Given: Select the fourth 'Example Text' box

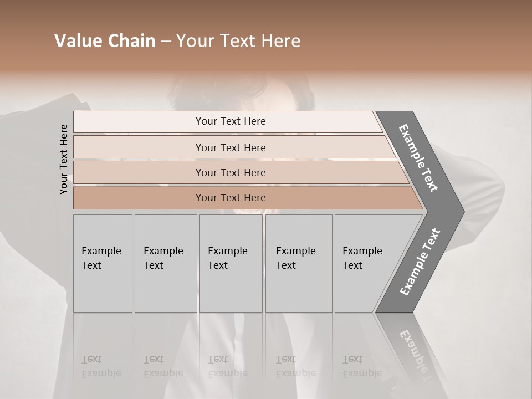Looking at the screenshot, I should 299,263.
